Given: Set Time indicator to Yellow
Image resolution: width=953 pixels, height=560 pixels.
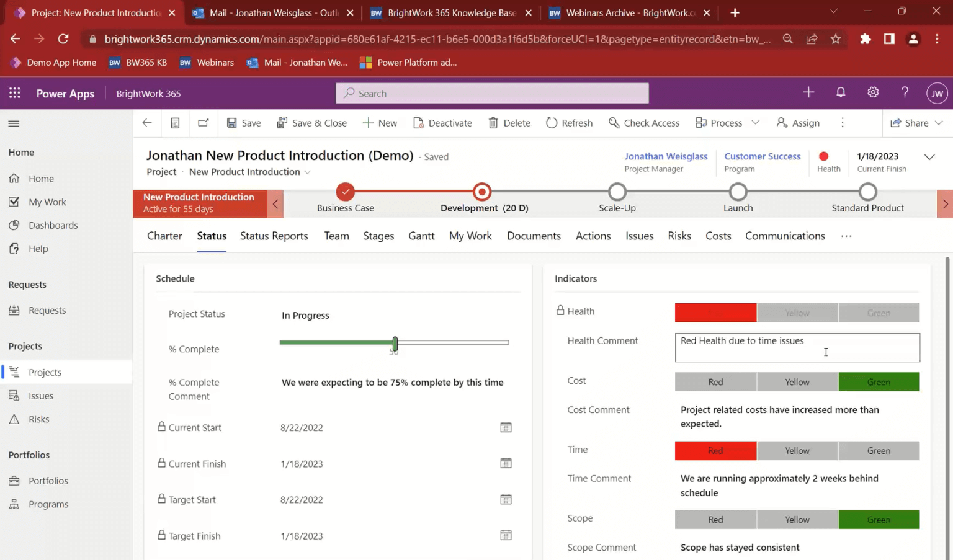Looking at the screenshot, I should [x=797, y=450].
